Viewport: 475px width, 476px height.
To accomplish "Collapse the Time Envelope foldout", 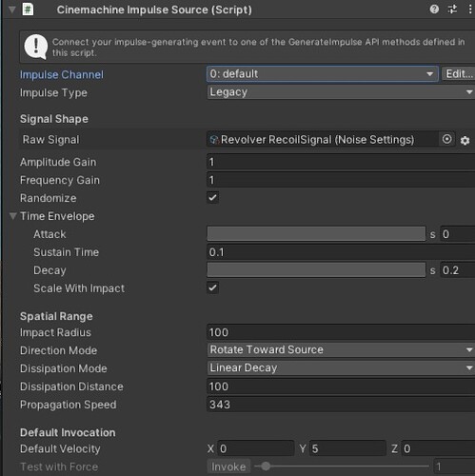I will pyautogui.click(x=13, y=216).
